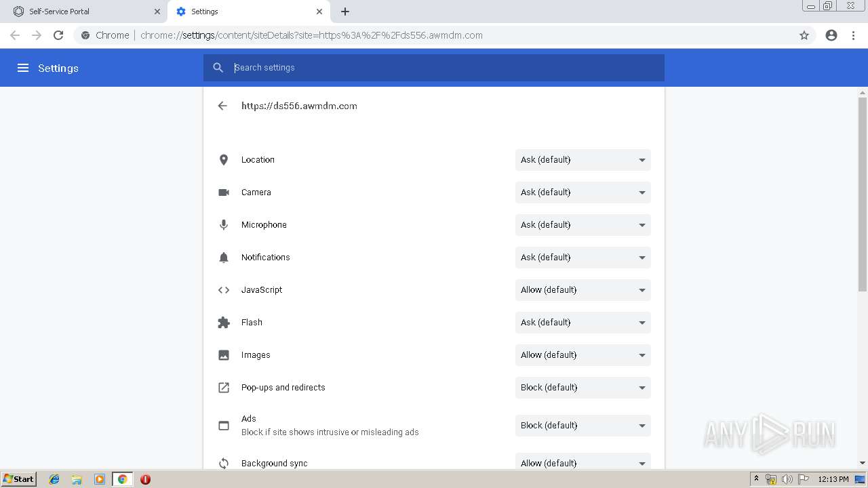Click the network tray icon

coord(771,479)
